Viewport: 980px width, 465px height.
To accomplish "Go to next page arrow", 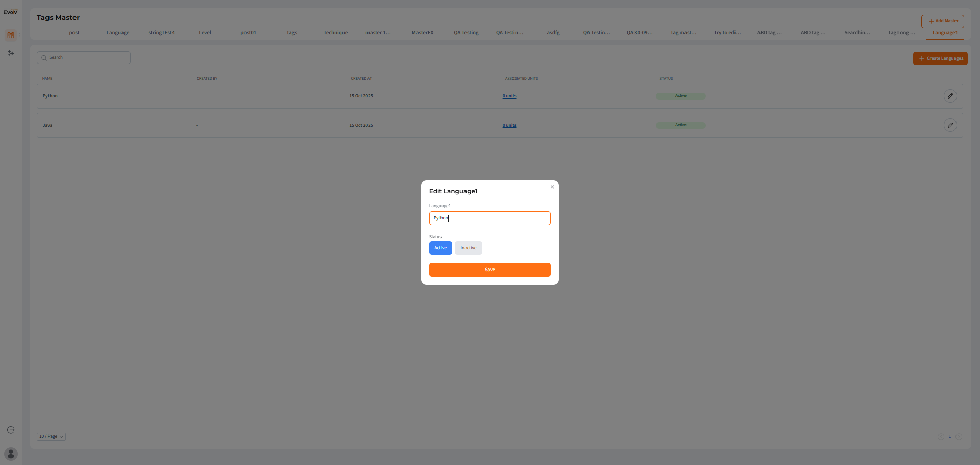I will [x=959, y=437].
